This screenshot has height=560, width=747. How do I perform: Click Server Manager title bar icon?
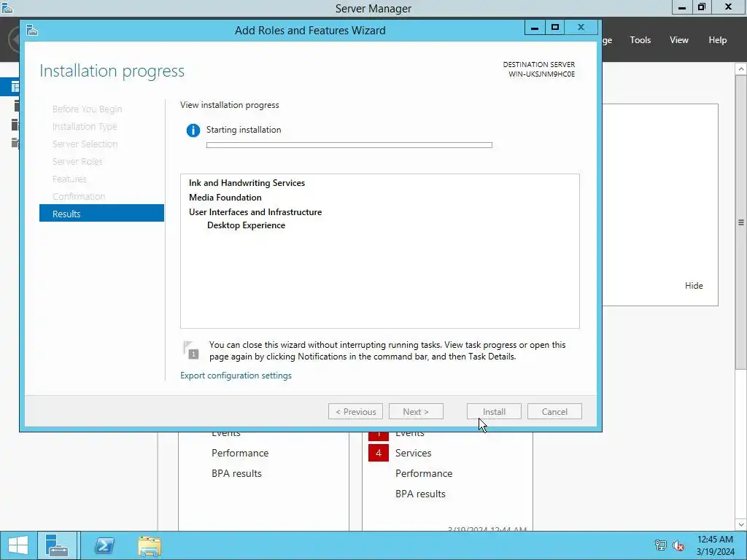[7, 7]
